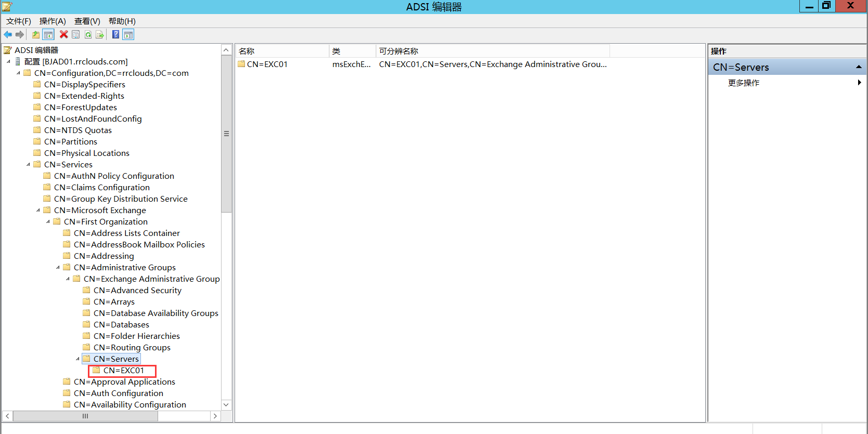Click folder icon next to CN=Routing Groups
The height and width of the screenshot is (434, 868).
click(x=86, y=347)
